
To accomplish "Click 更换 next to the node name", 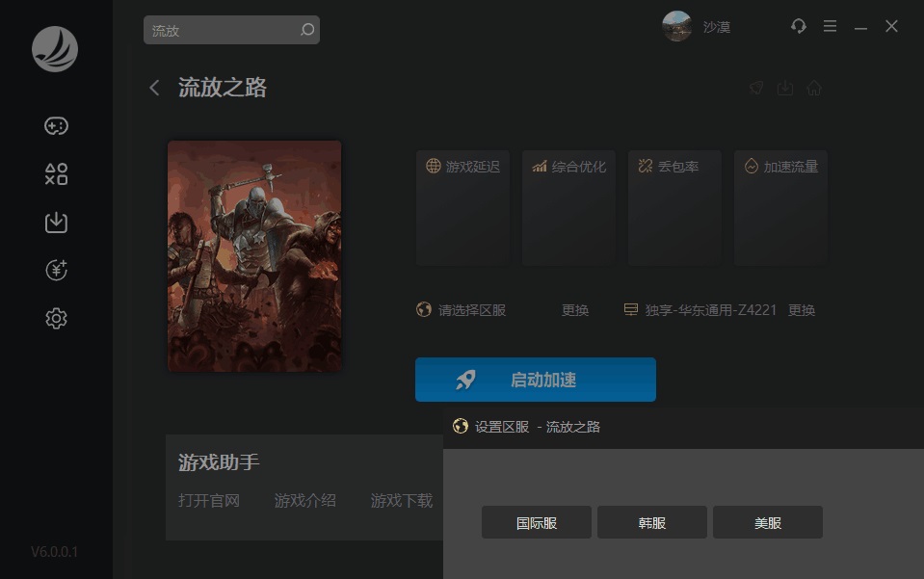I will 802,310.
